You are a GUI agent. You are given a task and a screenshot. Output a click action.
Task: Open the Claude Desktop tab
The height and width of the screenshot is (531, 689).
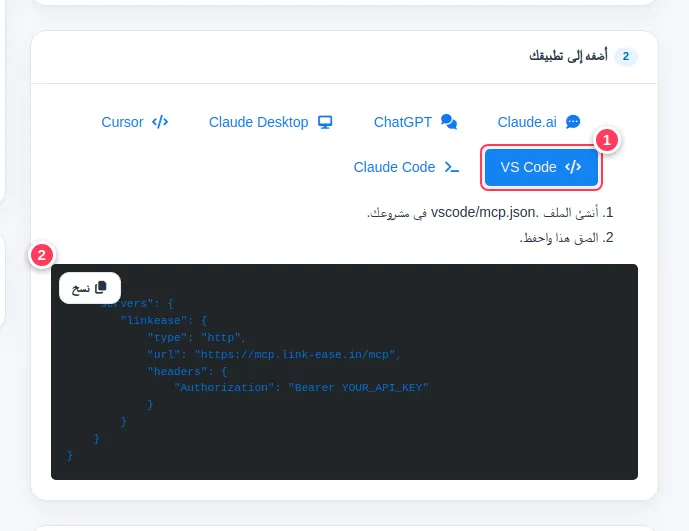270,122
